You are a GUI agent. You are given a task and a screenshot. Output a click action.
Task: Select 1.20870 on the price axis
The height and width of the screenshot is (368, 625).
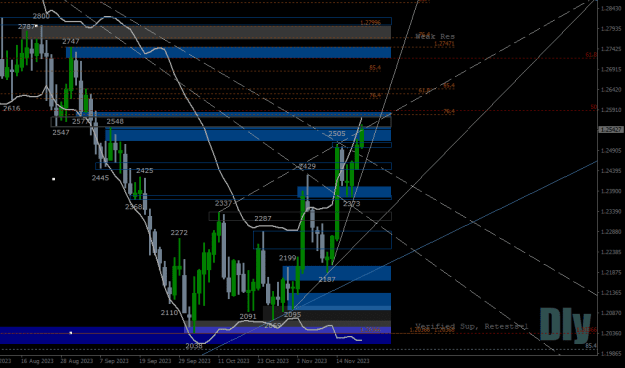pos(612,313)
